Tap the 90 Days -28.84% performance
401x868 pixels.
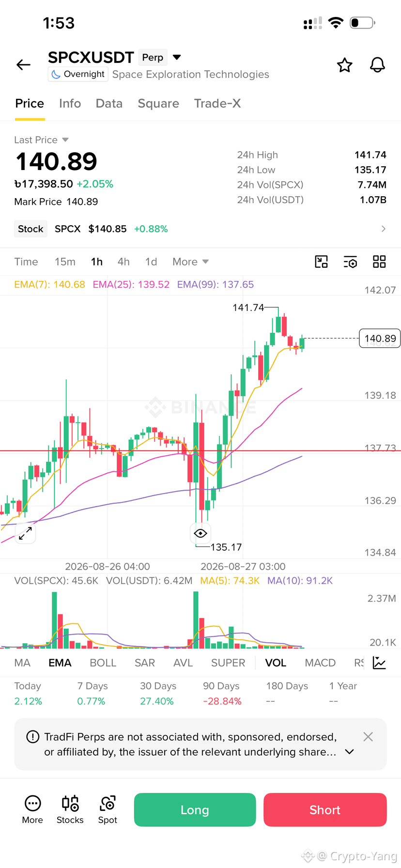coord(222,694)
